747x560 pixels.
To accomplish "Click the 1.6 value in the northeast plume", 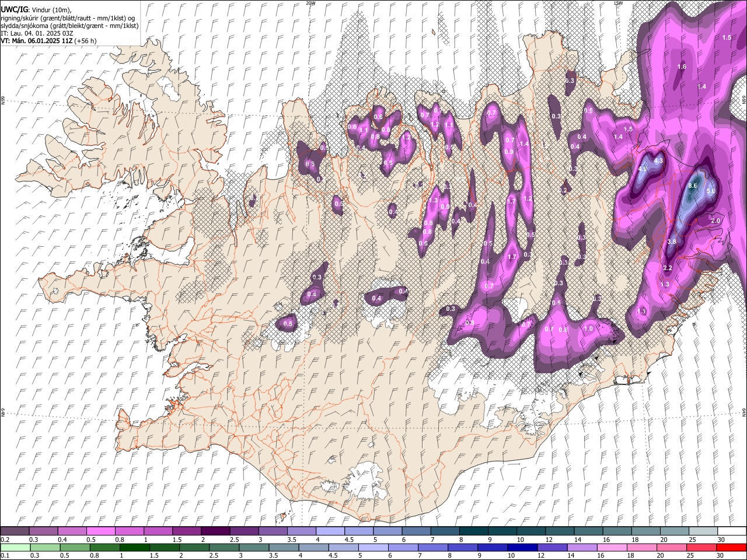I will [682, 67].
